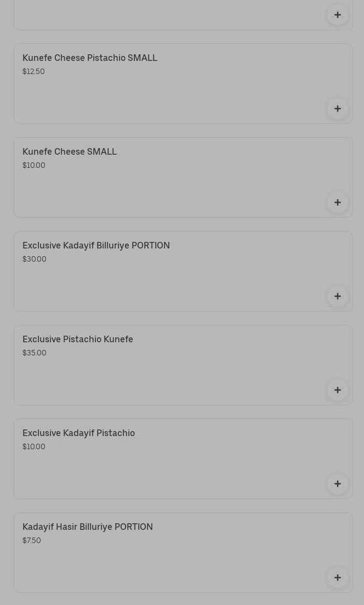This screenshot has width=364, height=605.
Task: View Exclusive Pistachio Kunefe item name
Action: (x=77, y=339)
